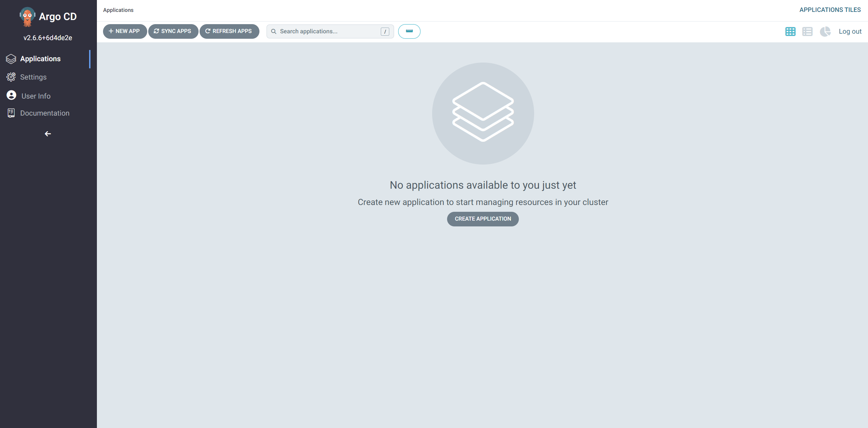This screenshot has height=428, width=868.
Task: Open the Settings menu item
Action: click(33, 77)
